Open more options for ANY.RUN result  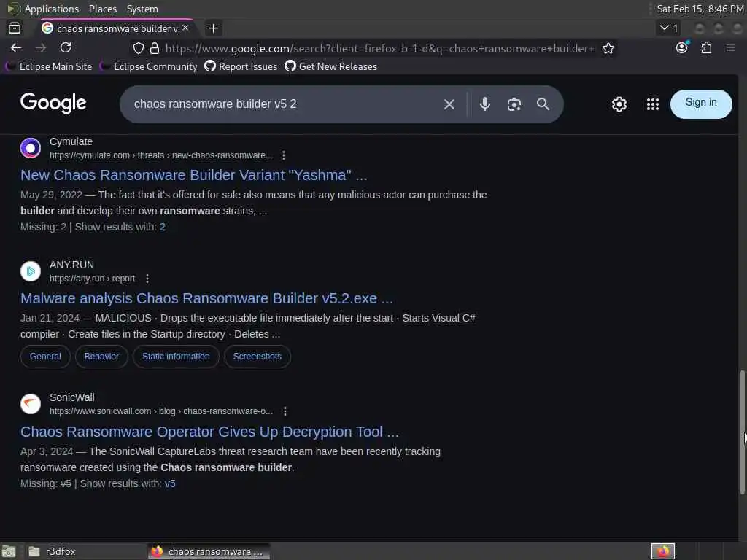coord(147,279)
